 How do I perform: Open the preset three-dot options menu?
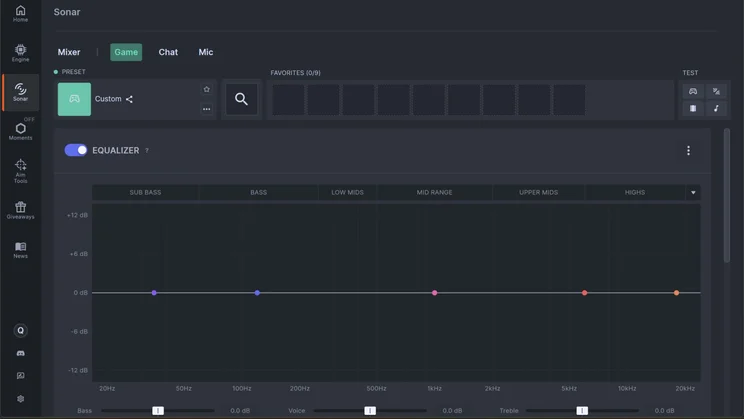[x=206, y=109]
